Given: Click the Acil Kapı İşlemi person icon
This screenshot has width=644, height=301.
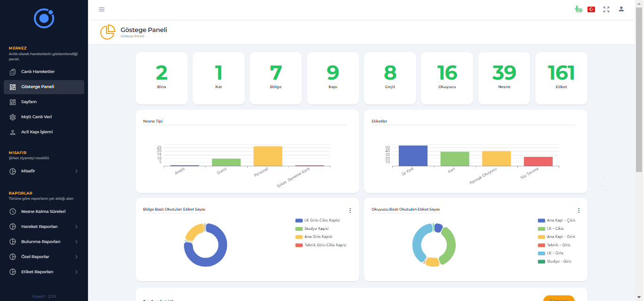Looking at the screenshot, I should [x=13, y=132].
